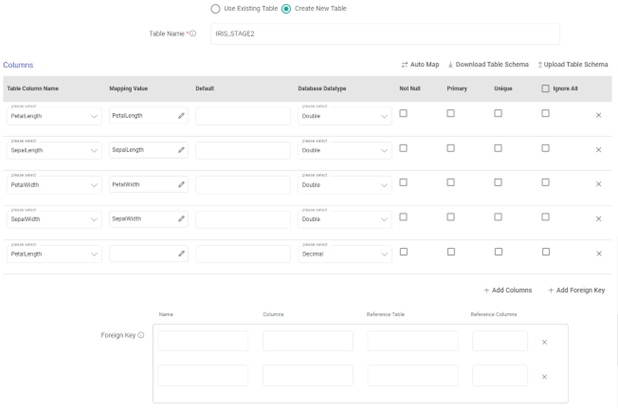The height and width of the screenshot is (408, 618).
Task: Edit the PetalLength mapping value pencil icon
Action: pos(181,116)
